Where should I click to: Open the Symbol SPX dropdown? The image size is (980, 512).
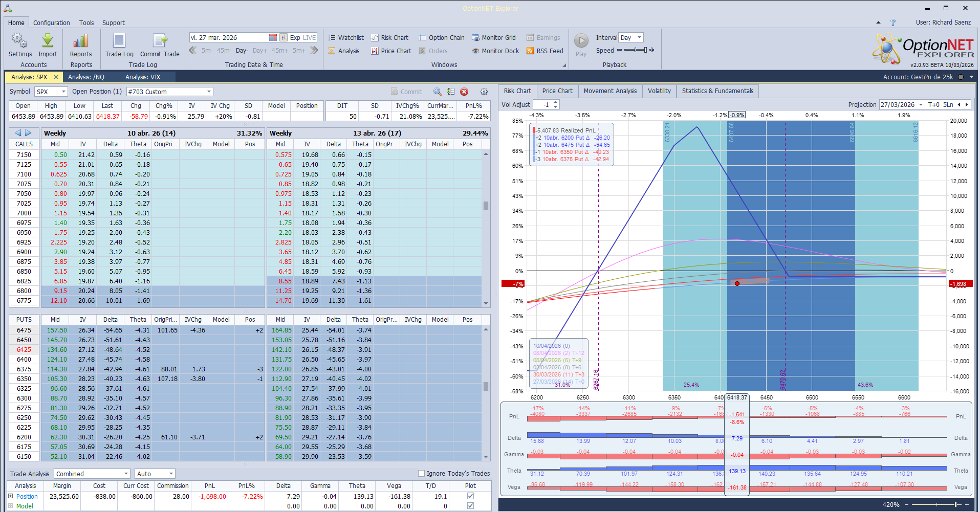point(63,92)
